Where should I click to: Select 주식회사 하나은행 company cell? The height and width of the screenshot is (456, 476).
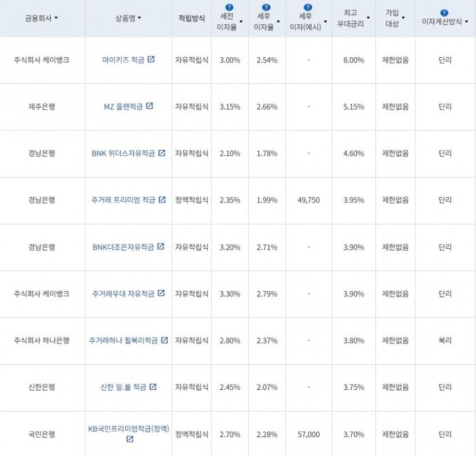[x=42, y=341]
